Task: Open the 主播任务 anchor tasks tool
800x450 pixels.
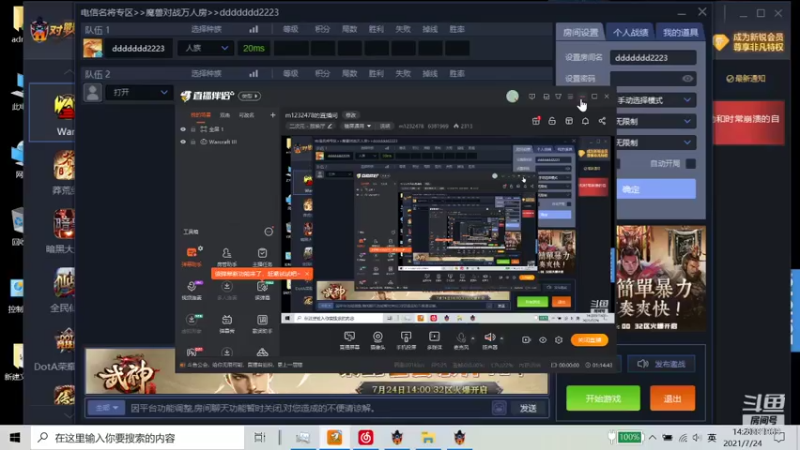Action: (x=262, y=257)
